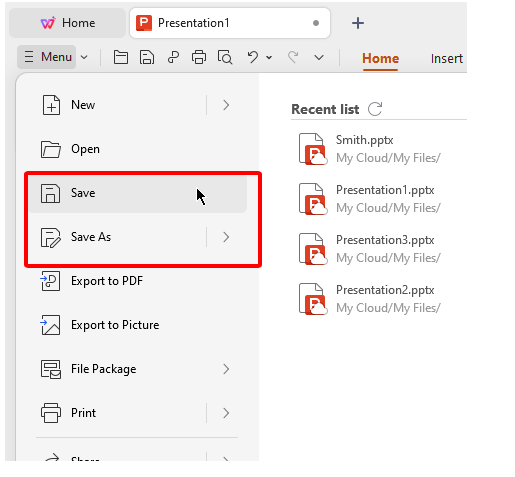Choose Save from the file menu
This screenshot has width=515, height=477.
tap(138, 193)
